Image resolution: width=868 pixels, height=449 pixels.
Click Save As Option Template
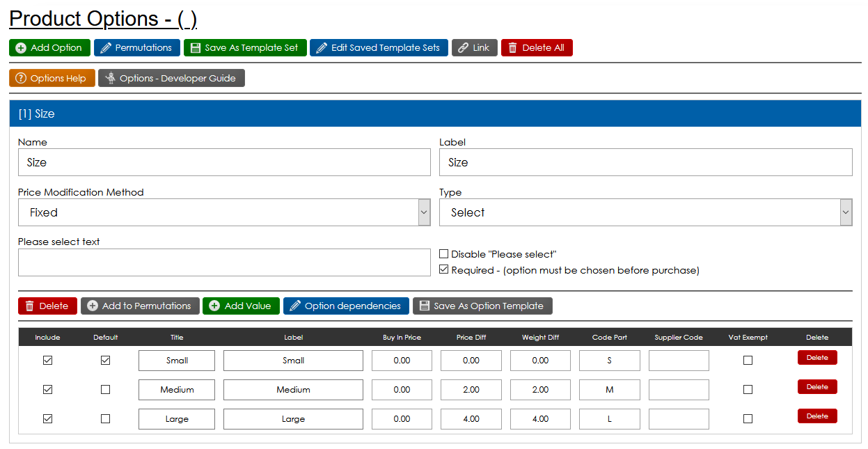pos(482,306)
